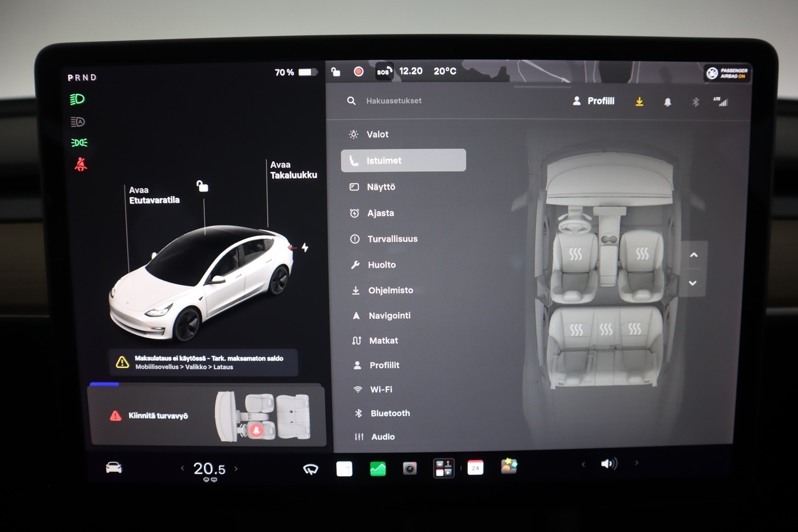Image resolution: width=798 pixels, height=532 pixels.
Task: Open the Profiilit profiles menu
Action: (376, 365)
